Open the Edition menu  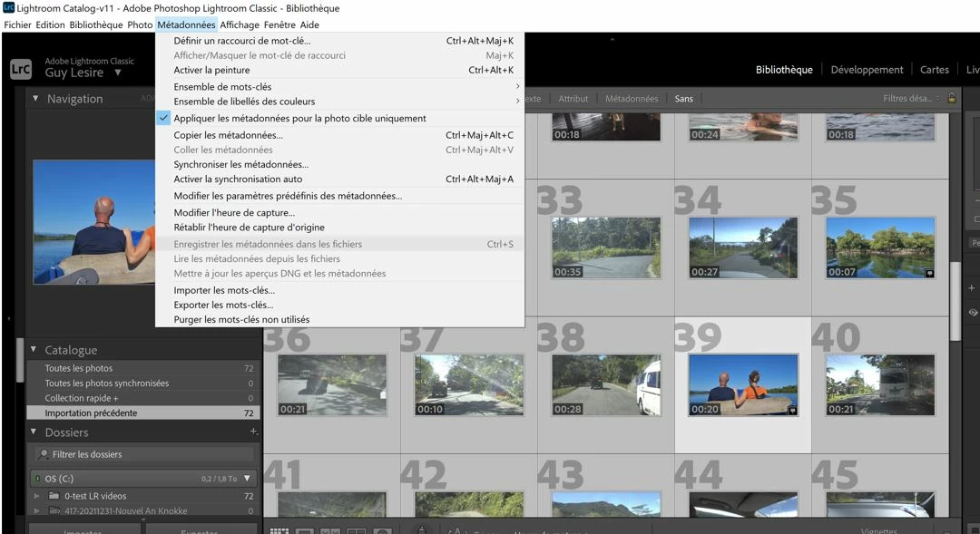[x=50, y=25]
